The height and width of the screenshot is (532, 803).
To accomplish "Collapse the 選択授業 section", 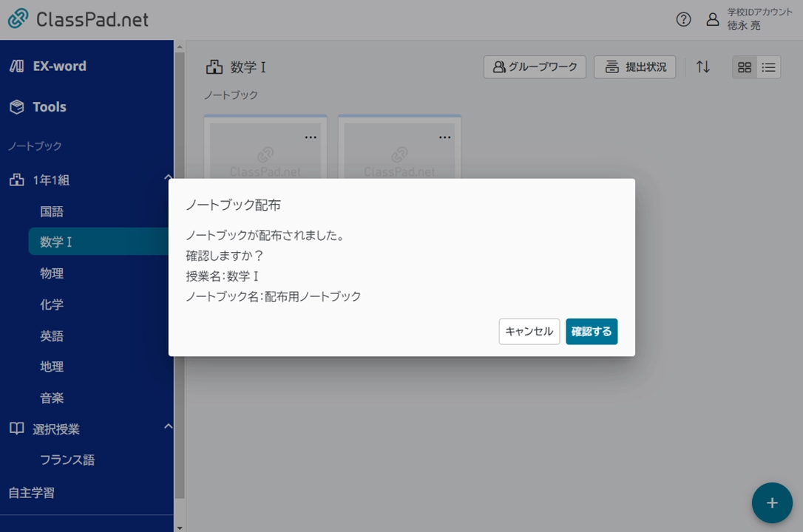I will [x=168, y=426].
